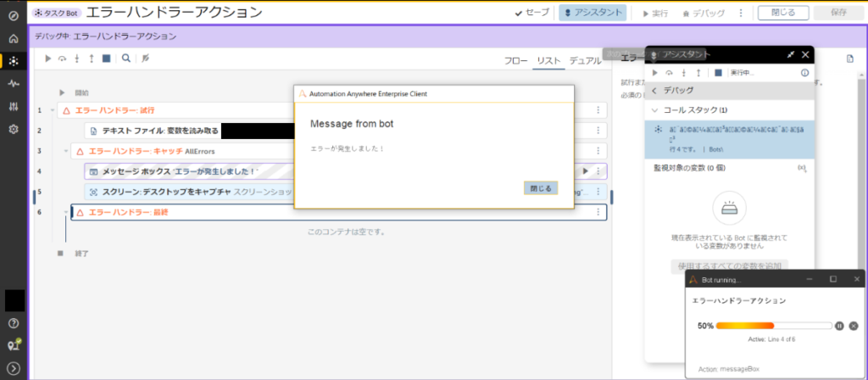Add watched variable using the (x) icon
Image resolution: width=868 pixels, height=380 pixels.
pos(802,169)
